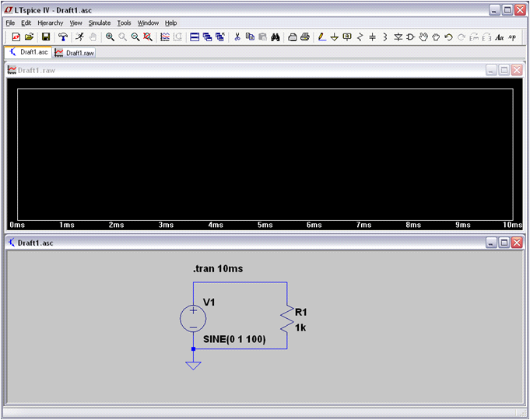
Task: Select the Place Inductor tool
Action: [385, 37]
